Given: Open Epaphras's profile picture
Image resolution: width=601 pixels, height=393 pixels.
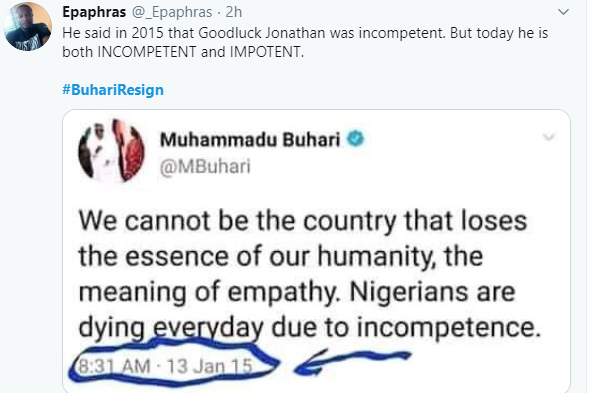Looking at the screenshot, I should tap(28, 26).
